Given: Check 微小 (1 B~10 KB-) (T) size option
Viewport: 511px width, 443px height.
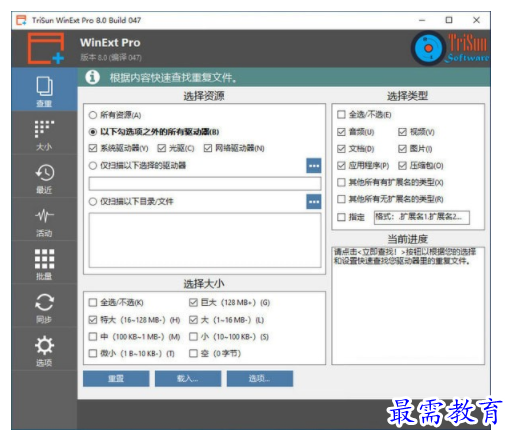Looking at the screenshot, I should pyautogui.click(x=132, y=353).
